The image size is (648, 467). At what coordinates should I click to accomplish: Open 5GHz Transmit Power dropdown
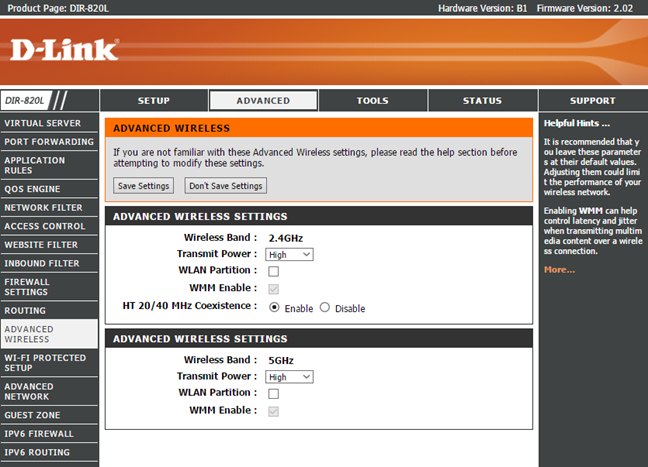click(x=289, y=377)
